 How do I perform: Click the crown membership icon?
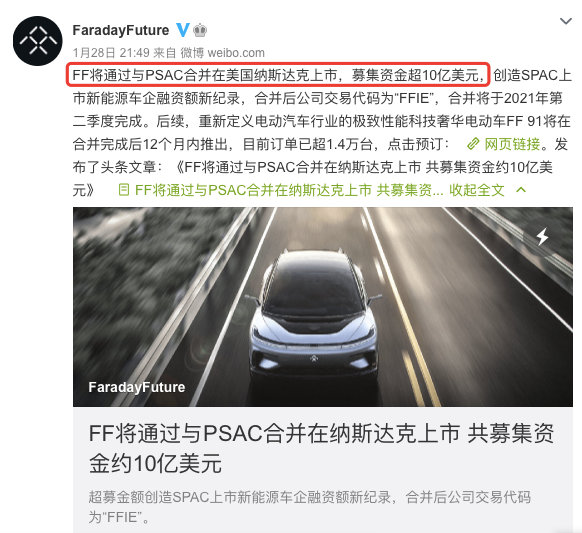[x=200, y=30]
